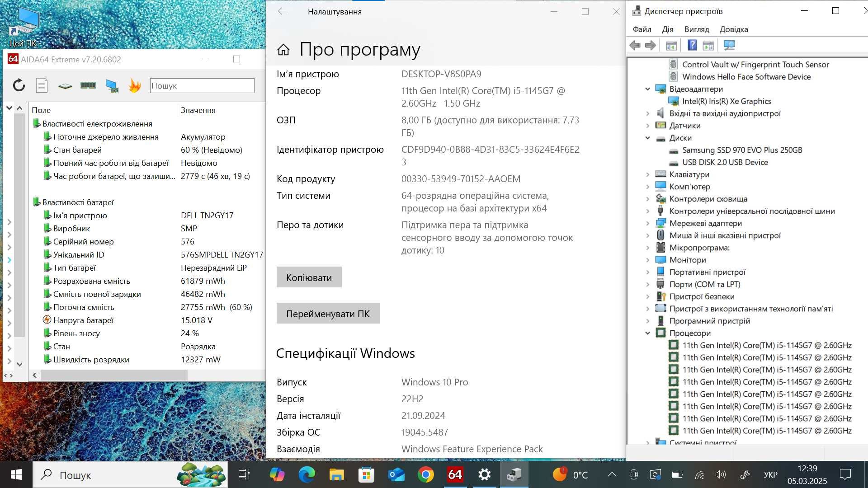Scan for hardware changes icon
Viewport: 868px width, 488px height.
coord(729,45)
